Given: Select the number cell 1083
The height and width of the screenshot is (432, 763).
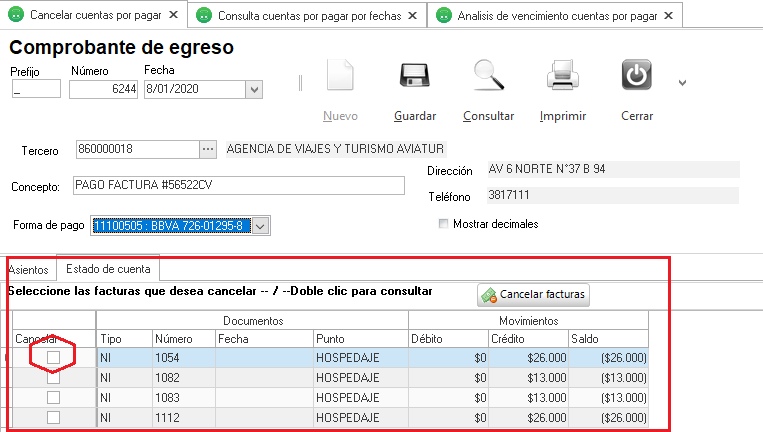Looking at the screenshot, I should (x=183, y=398).
